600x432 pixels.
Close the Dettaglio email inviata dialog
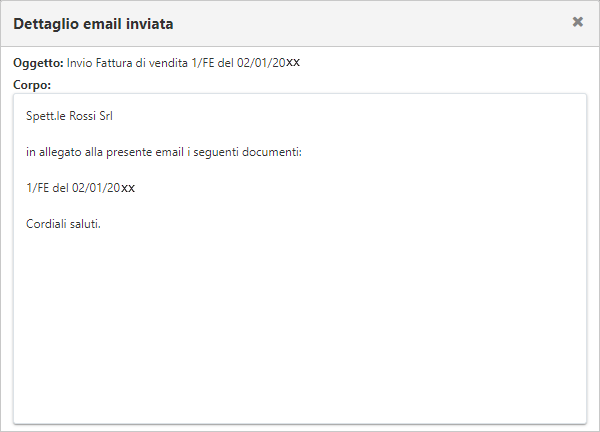tap(577, 22)
